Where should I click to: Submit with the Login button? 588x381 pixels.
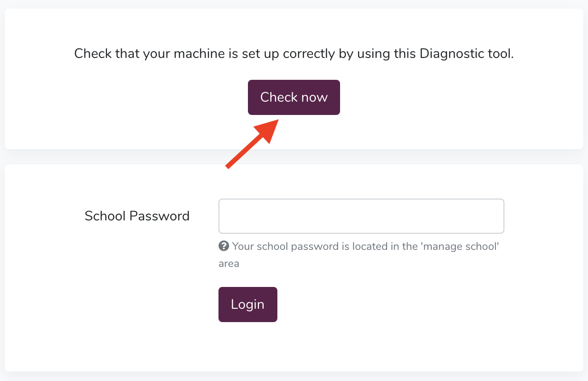(x=247, y=305)
